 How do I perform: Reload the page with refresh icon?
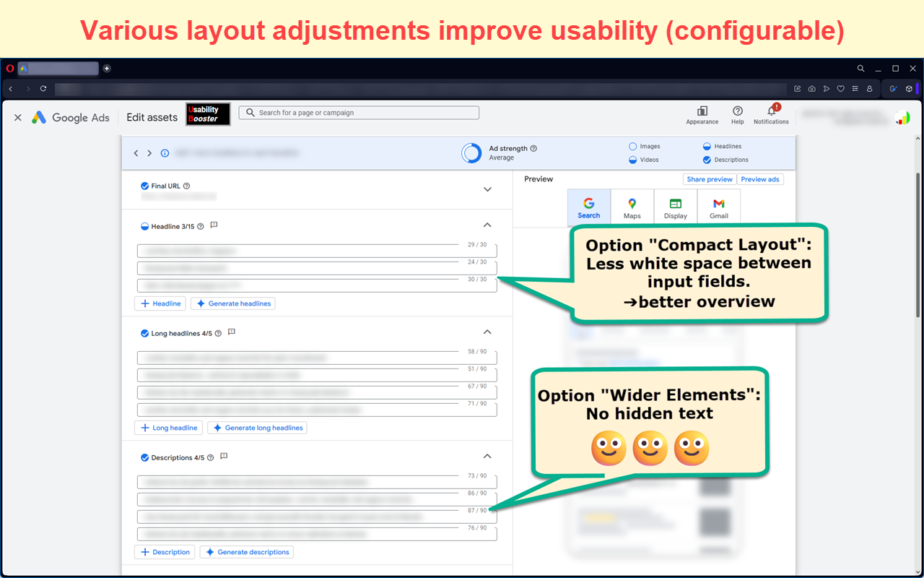pos(43,89)
